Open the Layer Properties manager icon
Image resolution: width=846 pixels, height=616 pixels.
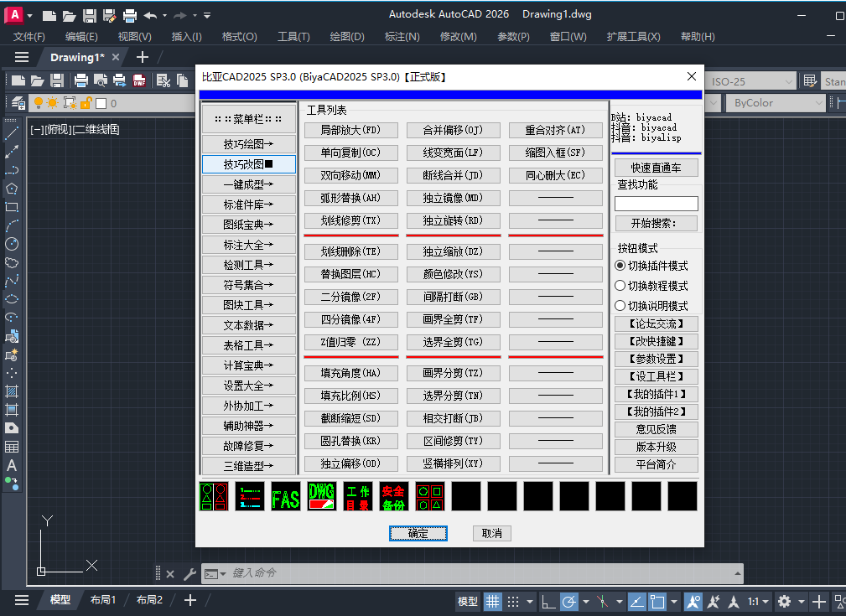coord(18,102)
